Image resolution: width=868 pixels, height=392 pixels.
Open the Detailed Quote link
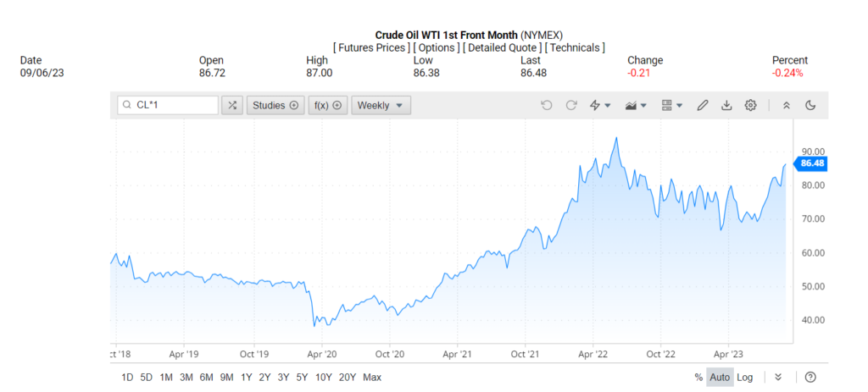coord(503,47)
